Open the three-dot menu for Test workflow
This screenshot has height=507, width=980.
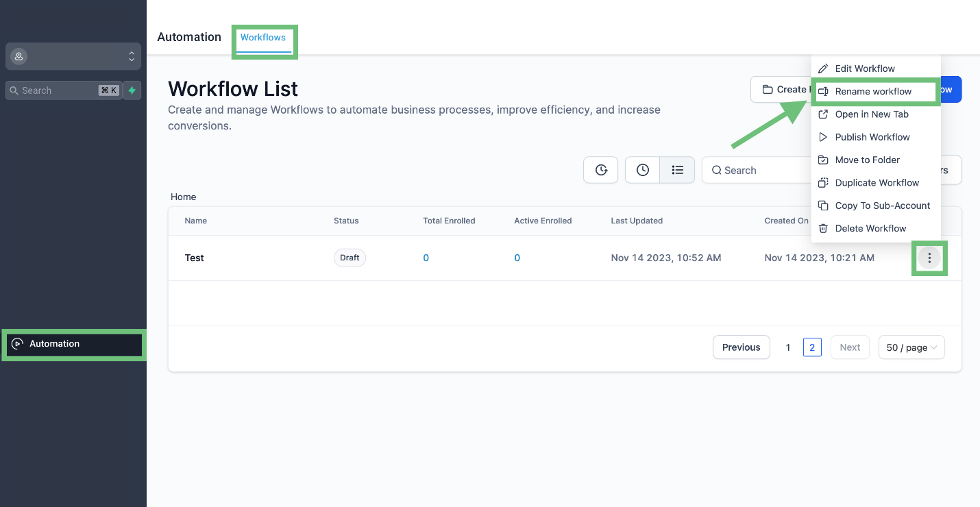click(x=929, y=258)
